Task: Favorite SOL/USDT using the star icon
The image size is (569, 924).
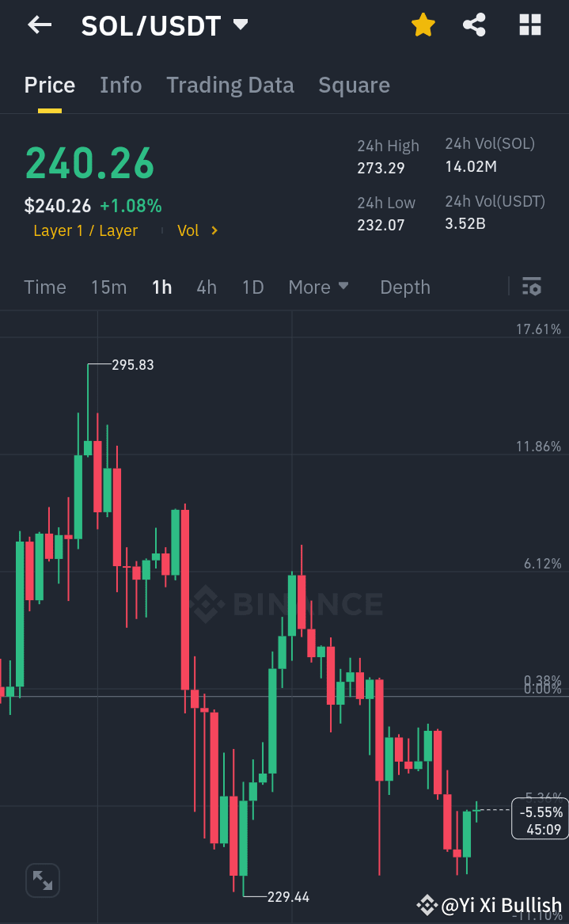Action: pos(423,25)
